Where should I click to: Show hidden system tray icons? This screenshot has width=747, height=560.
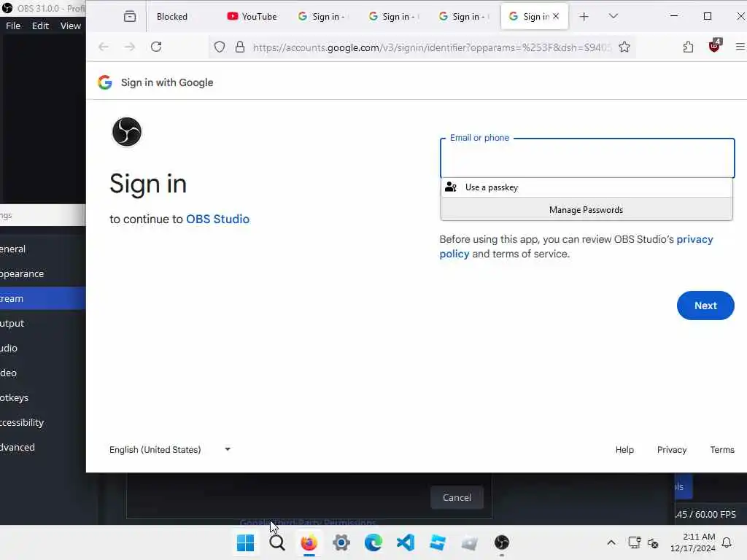click(x=611, y=542)
